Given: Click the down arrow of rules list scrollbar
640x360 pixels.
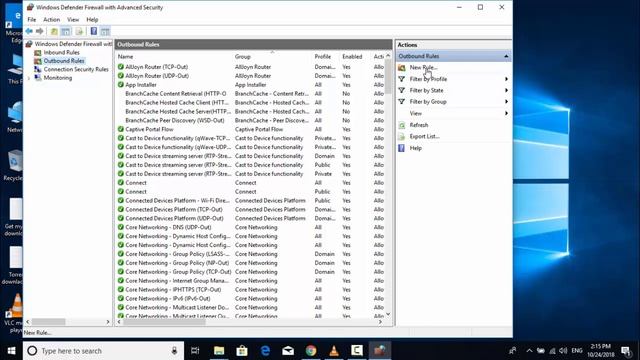Looking at the screenshot, I should (x=388, y=314).
